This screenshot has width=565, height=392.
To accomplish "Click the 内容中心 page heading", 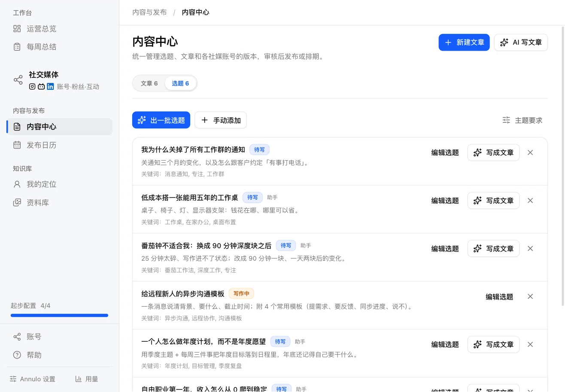I will [155, 42].
